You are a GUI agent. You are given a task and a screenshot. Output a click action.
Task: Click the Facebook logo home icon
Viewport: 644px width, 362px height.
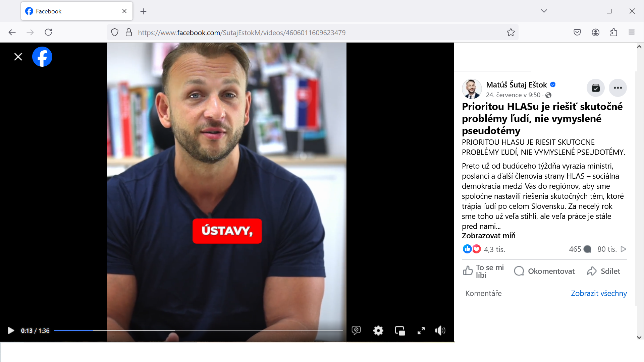(42, 57)
